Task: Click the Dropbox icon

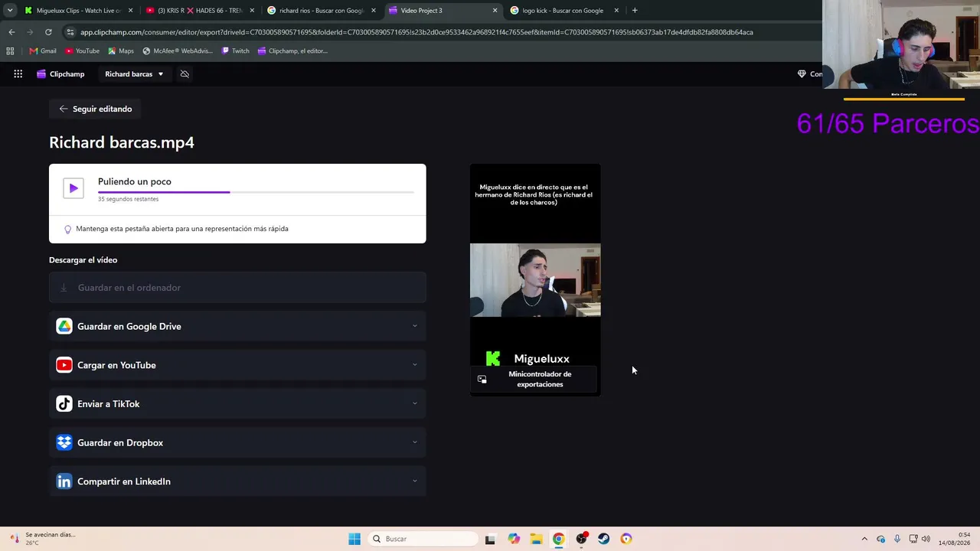Action: coord(64,443)
